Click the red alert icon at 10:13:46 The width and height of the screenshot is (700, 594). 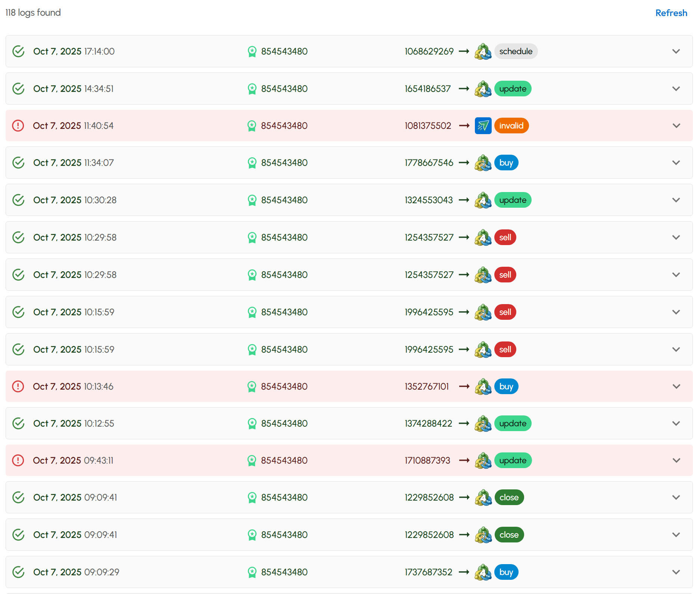coord(18,387)
